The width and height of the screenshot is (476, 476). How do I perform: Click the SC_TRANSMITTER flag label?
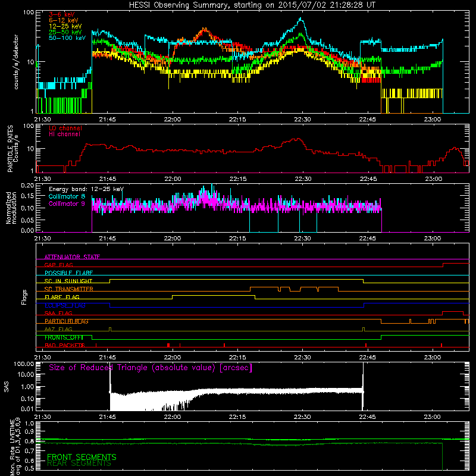[68, 289]
